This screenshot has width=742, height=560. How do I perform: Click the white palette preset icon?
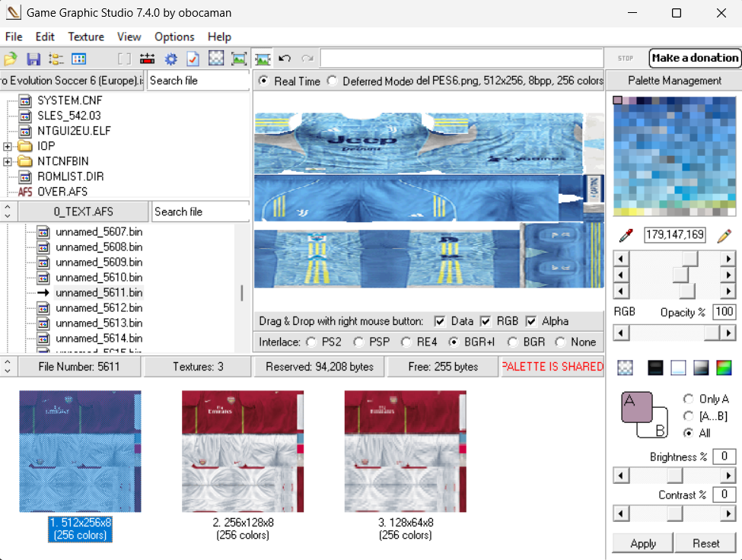[x=678, y=367]
